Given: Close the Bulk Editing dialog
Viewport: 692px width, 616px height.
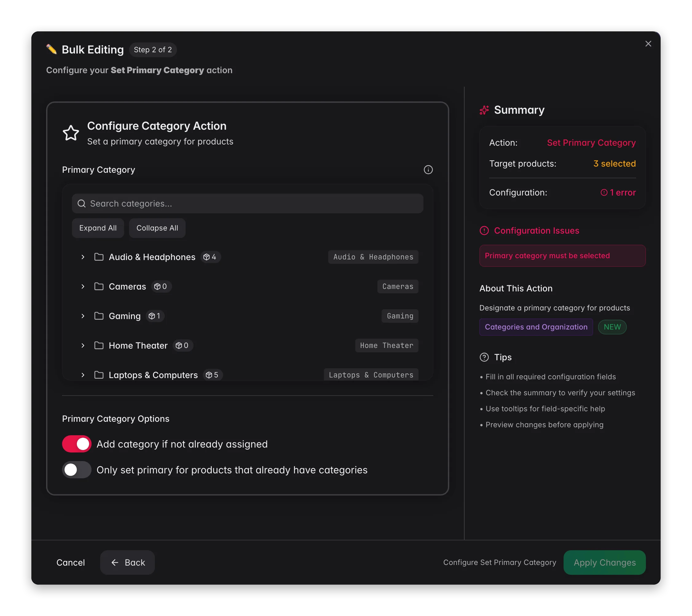Looking at the screenshot, I should click(648, 44).
